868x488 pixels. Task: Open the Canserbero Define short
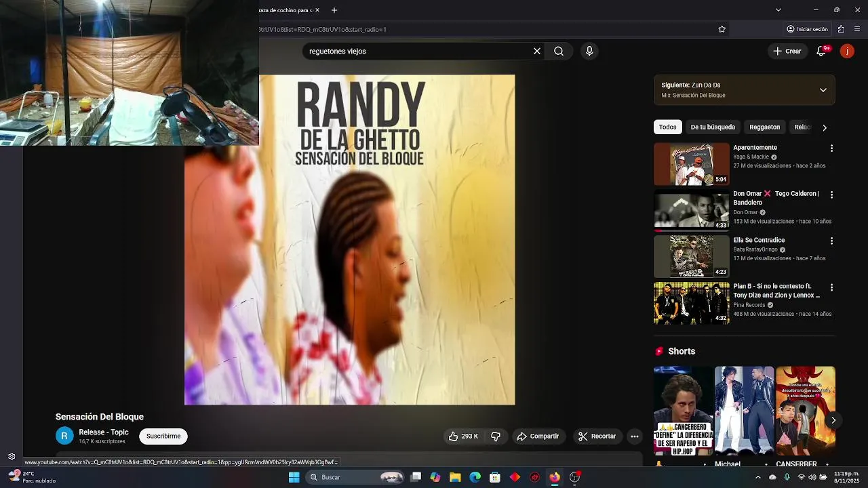684,411
